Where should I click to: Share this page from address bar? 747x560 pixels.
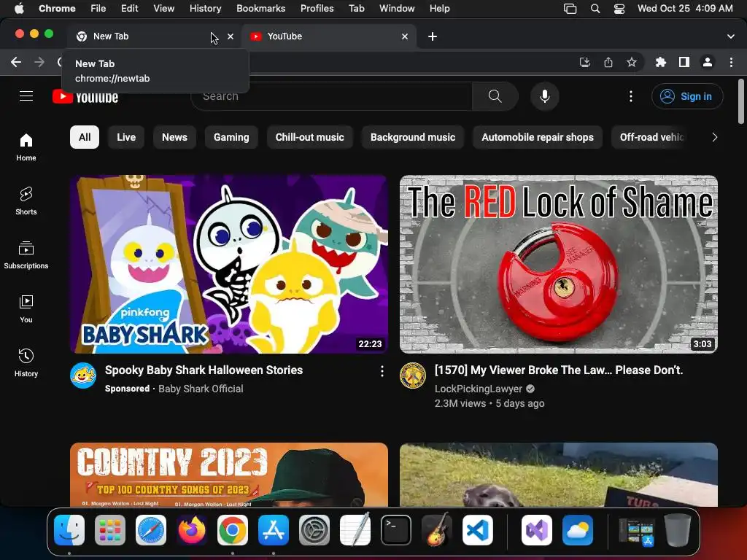(608, 62)
